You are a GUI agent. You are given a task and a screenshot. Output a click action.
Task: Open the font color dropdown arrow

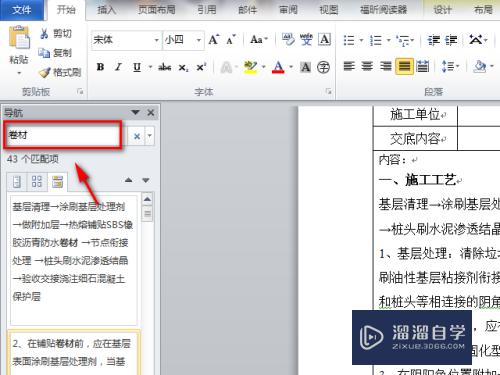(291, 67)
